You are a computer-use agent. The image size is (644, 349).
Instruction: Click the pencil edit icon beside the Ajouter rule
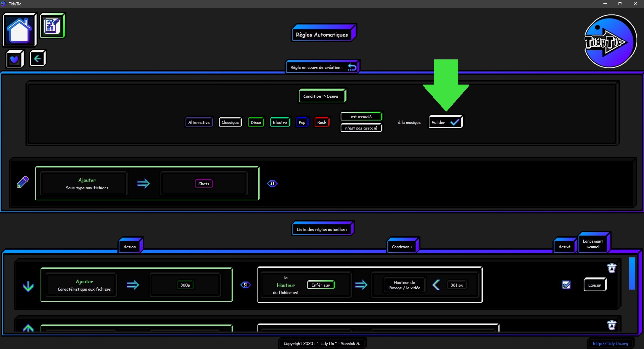point(23,182)
